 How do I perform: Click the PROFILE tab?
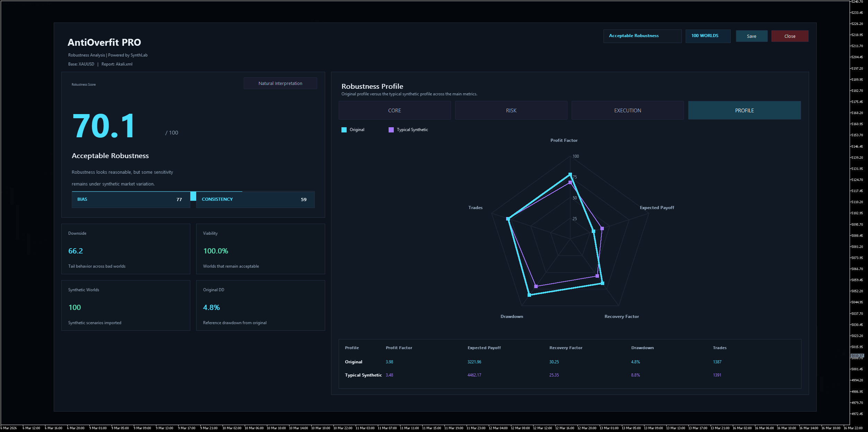(x=744, y=110)
